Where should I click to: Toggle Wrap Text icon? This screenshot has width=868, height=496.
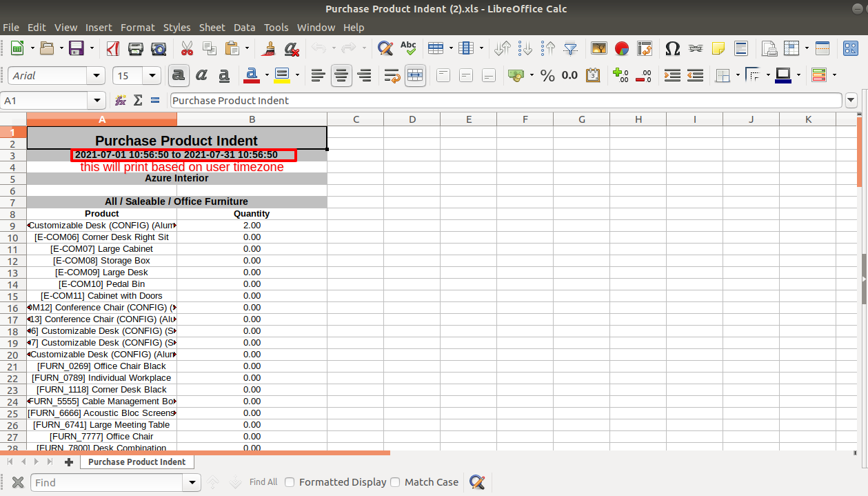[x=392, y=75]
